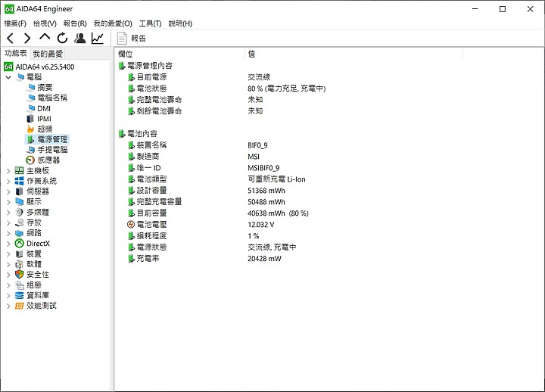Expand the 主機板 tree node
545x392 pixels.
[8, 170]
